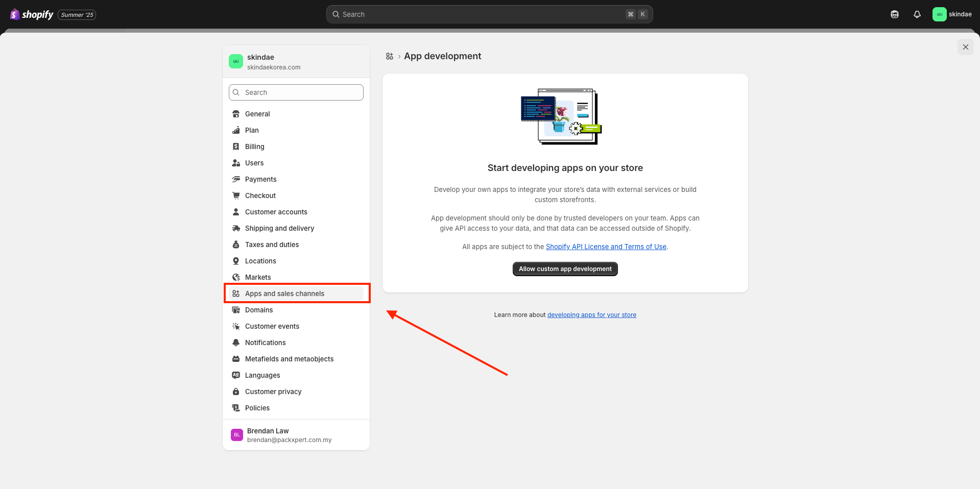This screenshot has width=980, height=489.
Task: Open Taxes and duties
Action: click(296, 244)
